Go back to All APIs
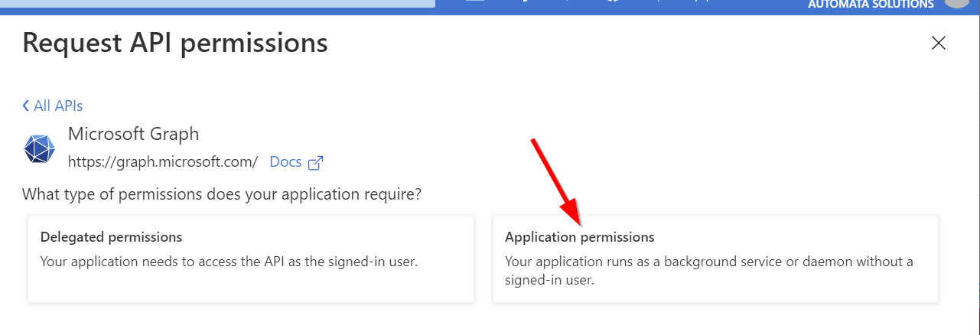 point(53,106)
